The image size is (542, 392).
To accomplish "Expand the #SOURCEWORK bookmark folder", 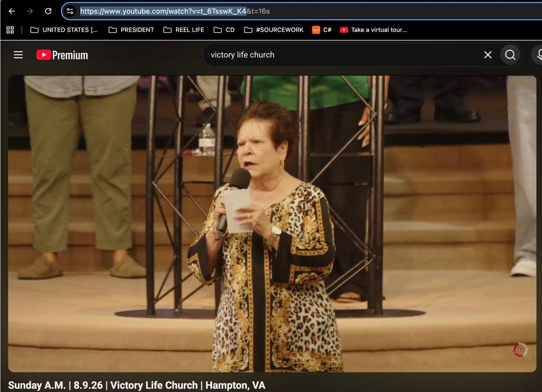I will 274,30.
